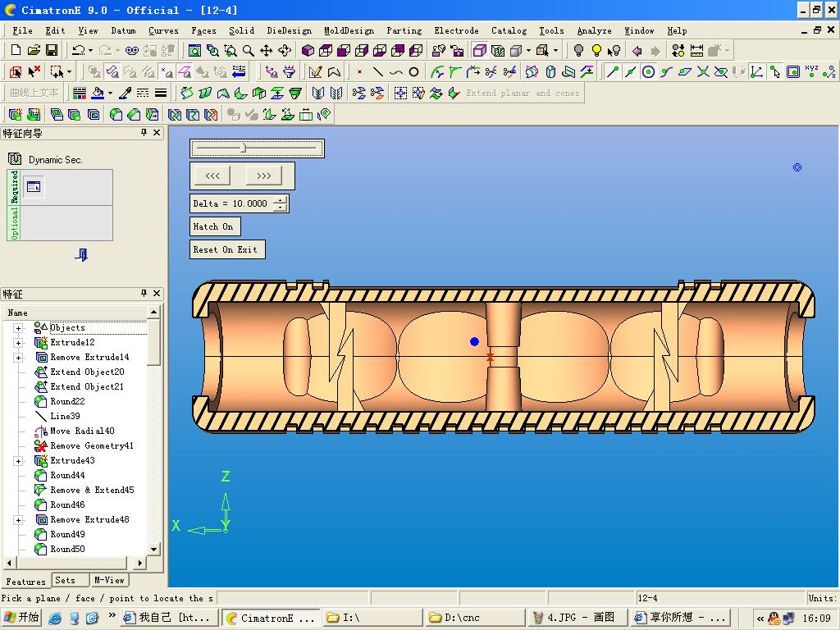Click the >>> step forward button

click(x=264, y=176)
